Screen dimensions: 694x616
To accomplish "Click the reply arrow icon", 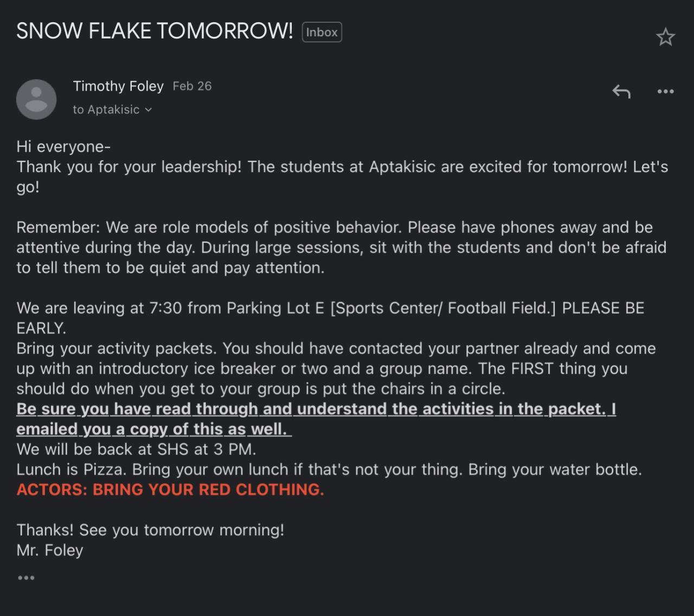I will click(621, 92).
